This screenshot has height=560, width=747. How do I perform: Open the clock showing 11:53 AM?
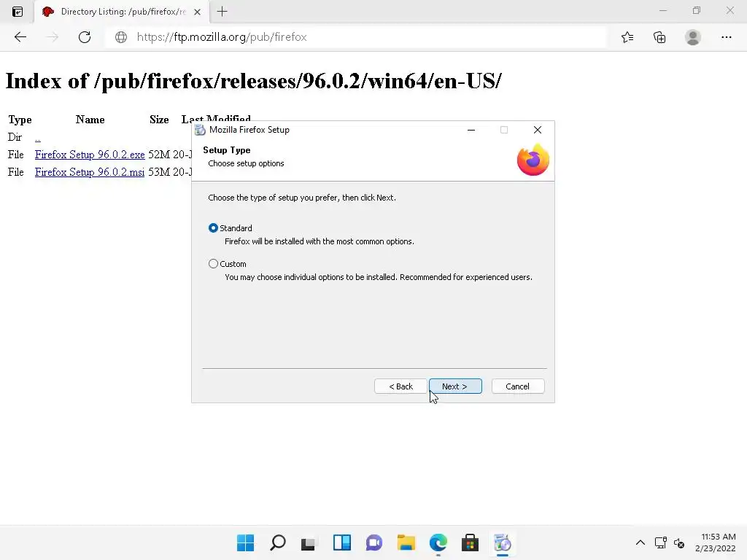(715, 542)
